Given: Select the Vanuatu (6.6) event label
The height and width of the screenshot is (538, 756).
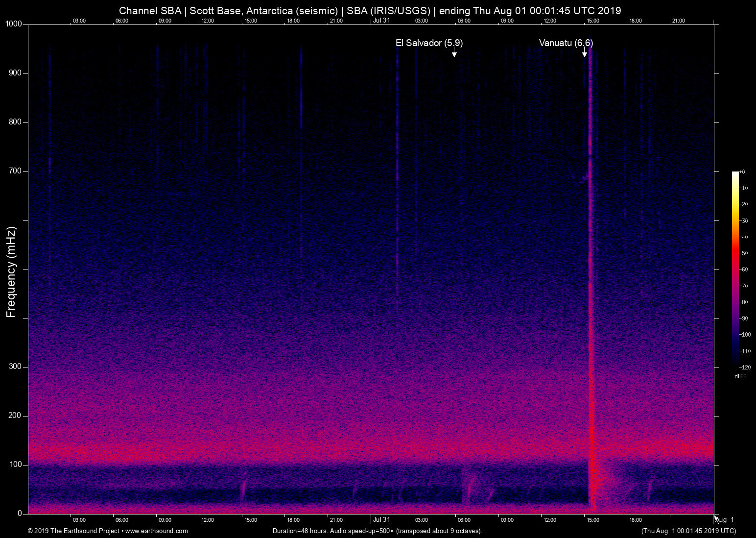Looking at the screenshot, I should click(566, 43).
